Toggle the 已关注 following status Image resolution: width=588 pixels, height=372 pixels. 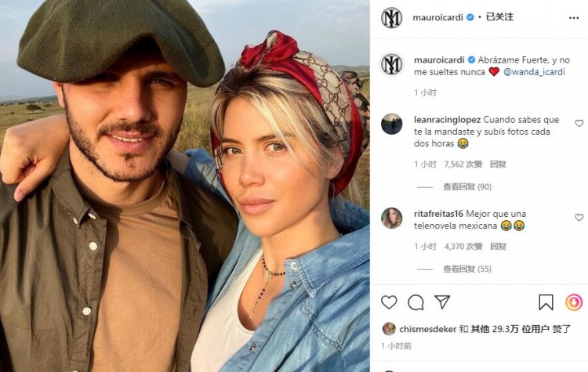click(x=499, y=17)
